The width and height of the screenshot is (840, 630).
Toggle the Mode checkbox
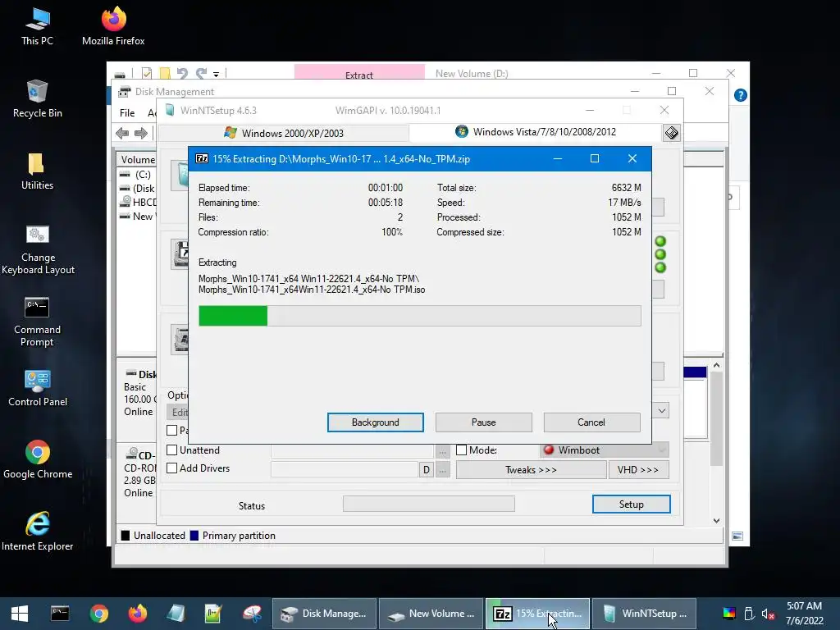tap(461, 450)
